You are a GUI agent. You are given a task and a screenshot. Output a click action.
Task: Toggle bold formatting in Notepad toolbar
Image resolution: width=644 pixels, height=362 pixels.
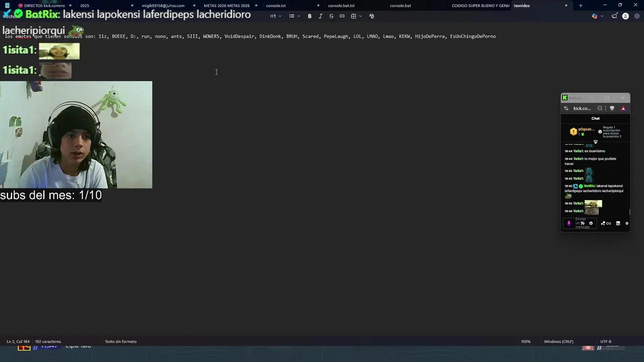coord(309,16)
